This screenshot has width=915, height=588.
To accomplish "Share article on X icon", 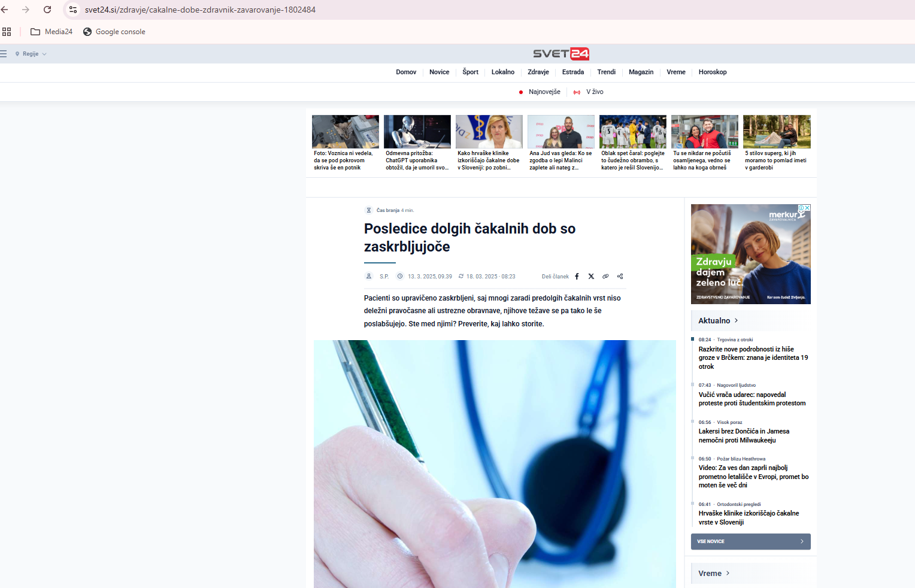I will (x=591, y=277).
